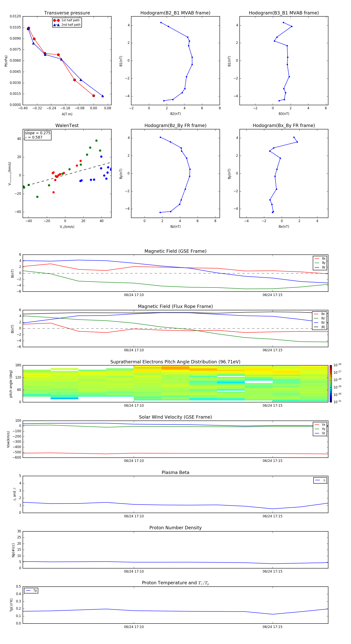Image resolution: width=351 pixels, height=644 pixels.
Task: Click the V_remaining(km/s) y-axis label
Action: pos(10,173)
